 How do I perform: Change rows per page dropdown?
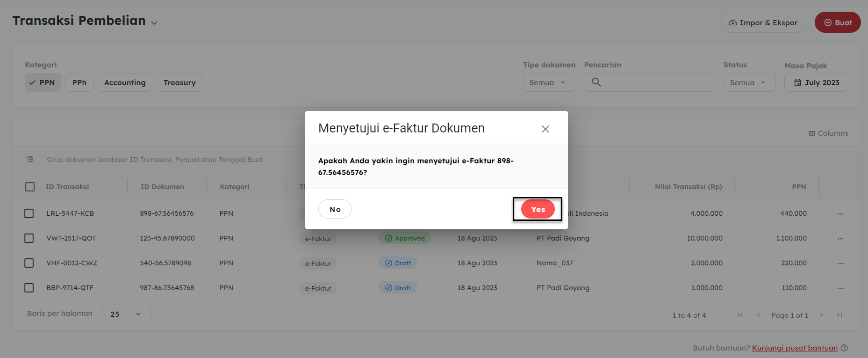click(126, 314)
